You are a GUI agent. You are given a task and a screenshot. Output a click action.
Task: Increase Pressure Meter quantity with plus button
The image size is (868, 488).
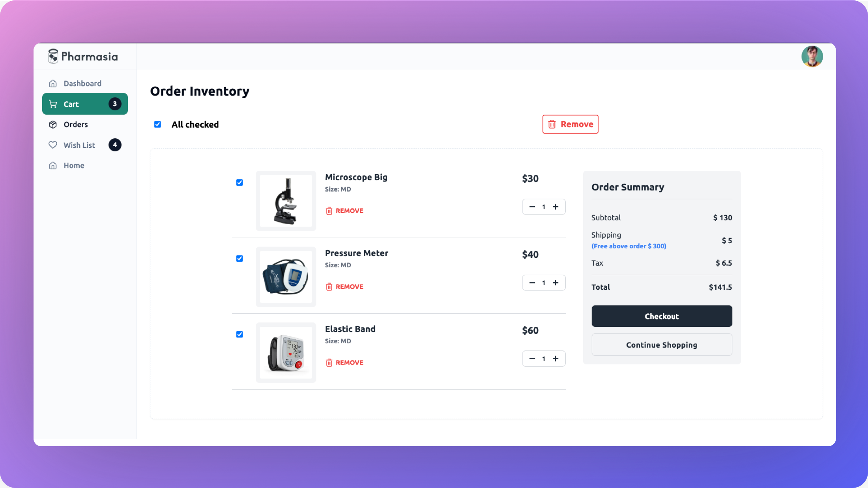pos(555,282)
